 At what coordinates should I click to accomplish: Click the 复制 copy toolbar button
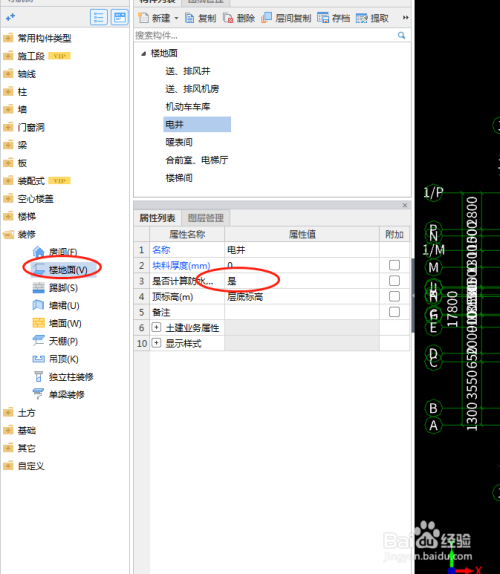click(x=201, y=18)
